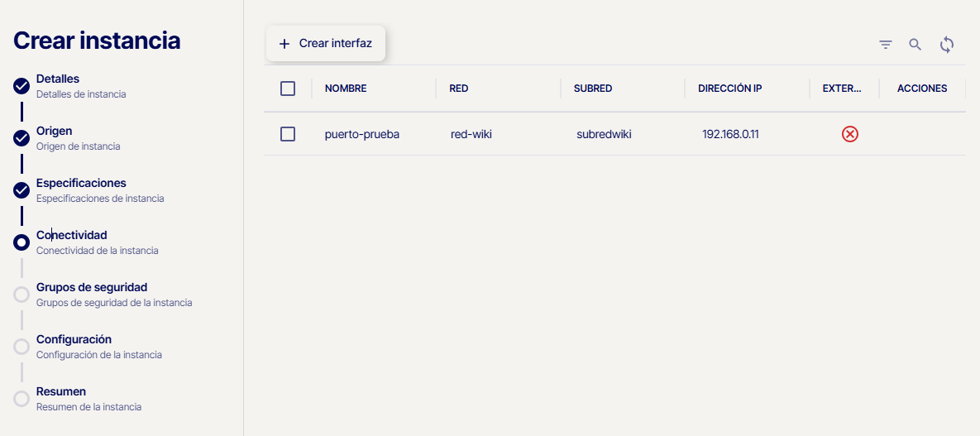Sort by DIRECCIÓN IP column header

pos(730,89)
